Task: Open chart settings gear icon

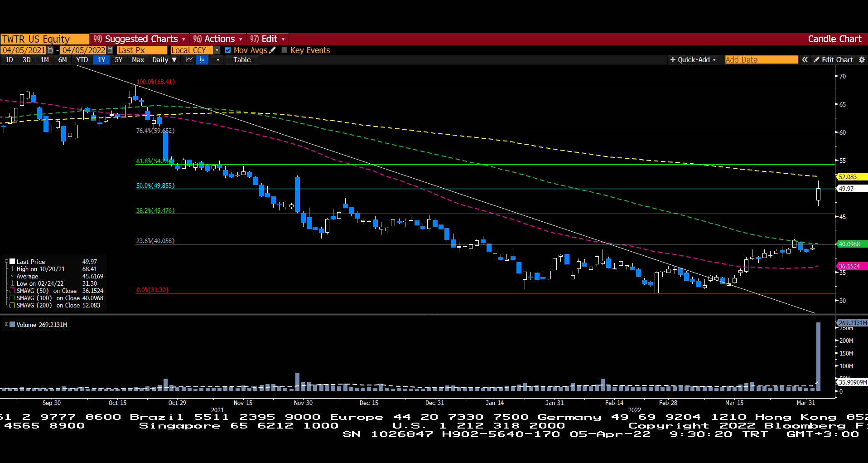Action: point(862,60)
